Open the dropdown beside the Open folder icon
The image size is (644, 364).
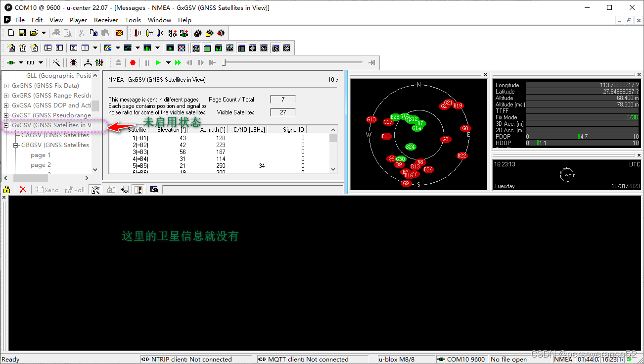[x=44, y=33]
